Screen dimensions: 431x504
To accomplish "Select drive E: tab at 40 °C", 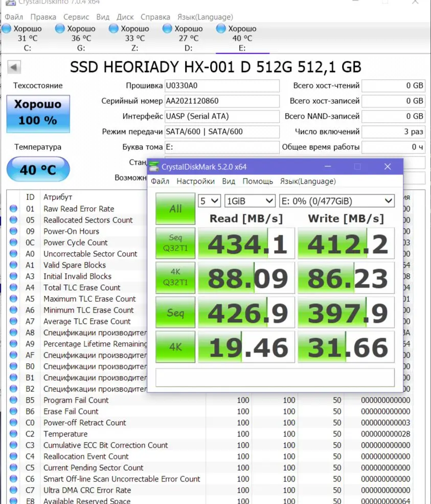I will 242,38.
